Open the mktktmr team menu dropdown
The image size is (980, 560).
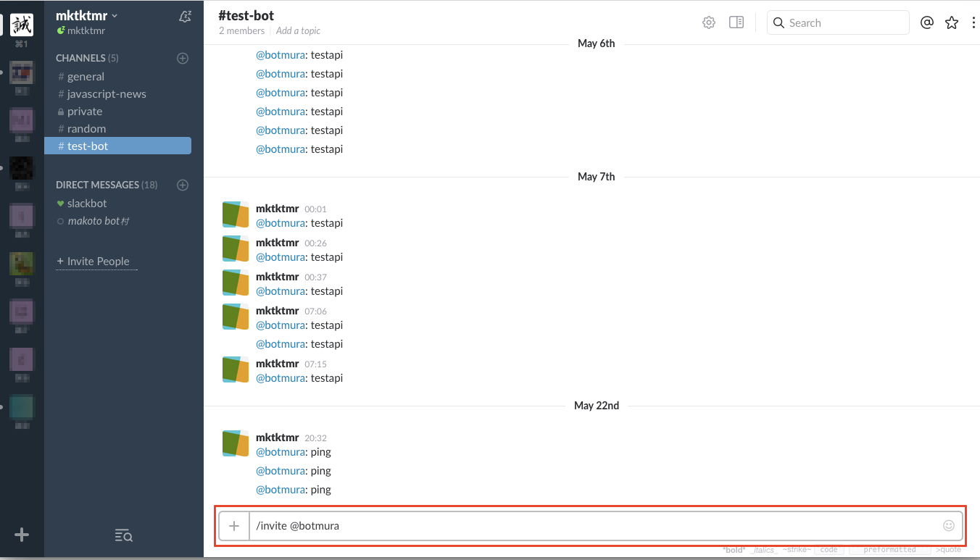click(87, 16)
